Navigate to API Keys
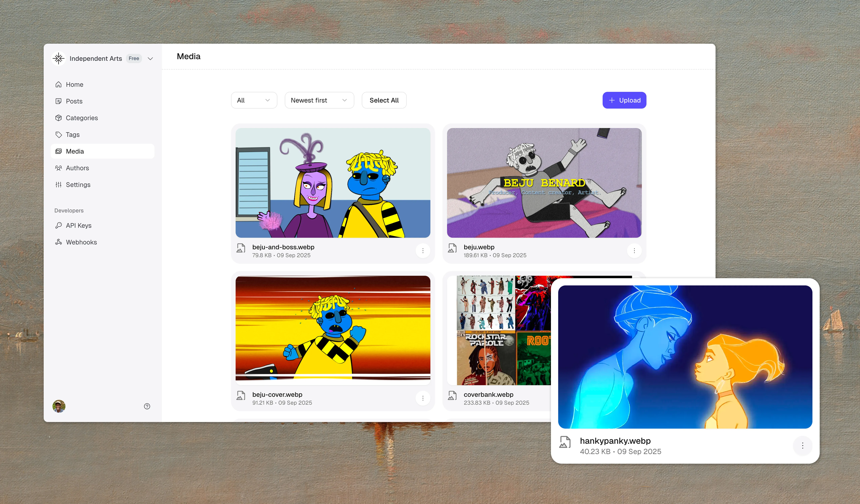 pos(78,226)
